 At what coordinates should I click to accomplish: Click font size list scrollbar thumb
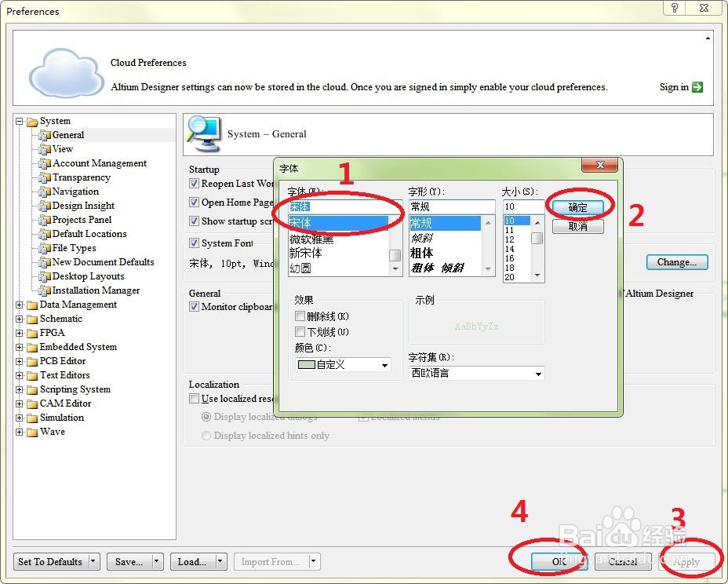pyautogui.click(x=537, y=239)
